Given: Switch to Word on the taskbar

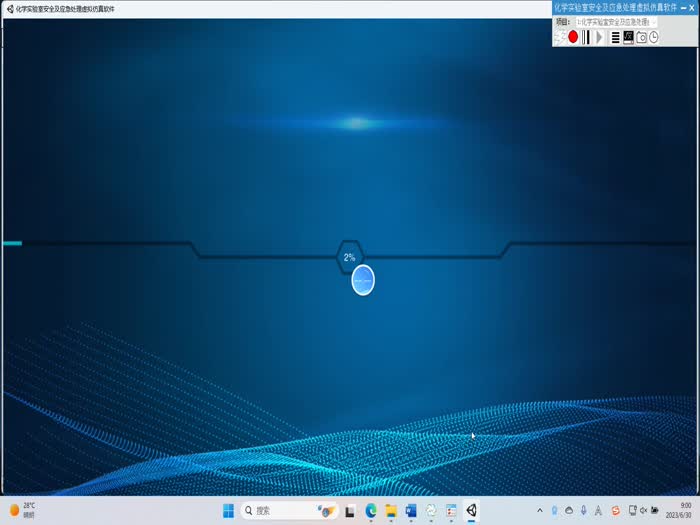Looking at the screenshot, I should 411,510.
